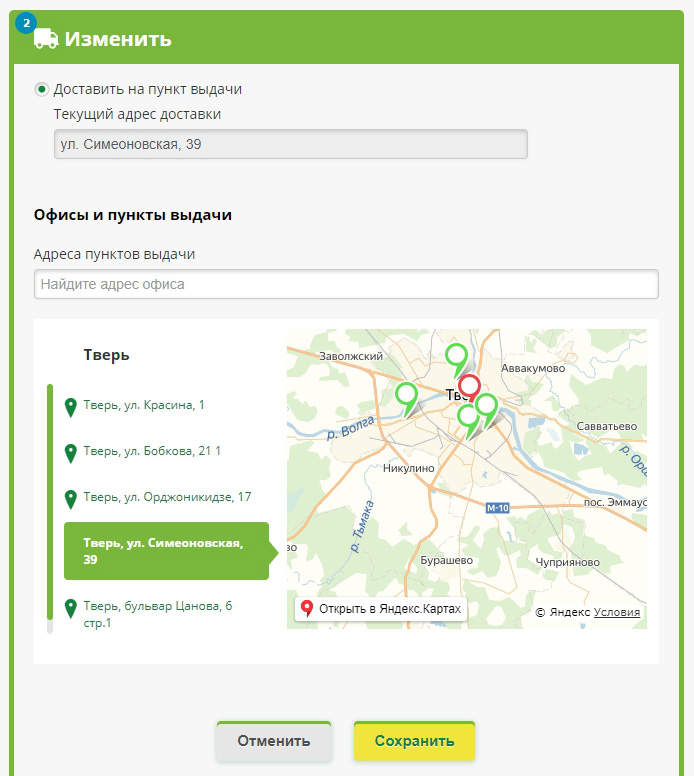Click the blue step number 2 badge
694x776 pixels.
26,23
